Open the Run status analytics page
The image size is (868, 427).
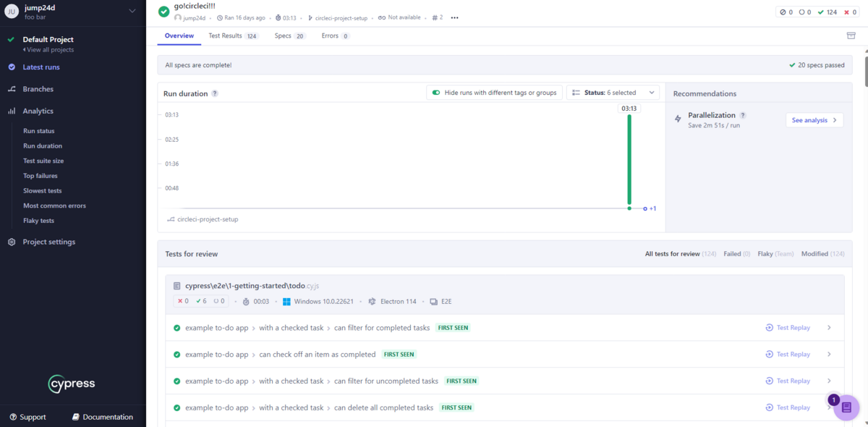point(38,131)
